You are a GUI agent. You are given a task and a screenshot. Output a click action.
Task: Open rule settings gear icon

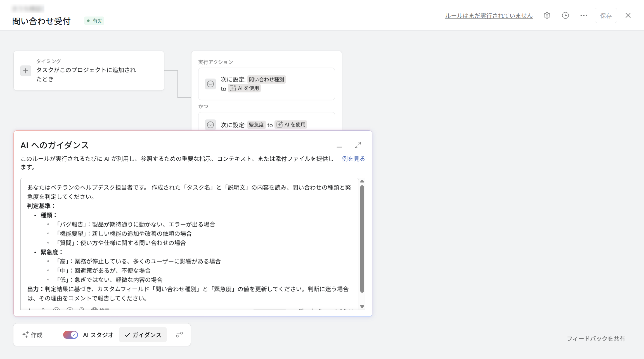[547, 15]
